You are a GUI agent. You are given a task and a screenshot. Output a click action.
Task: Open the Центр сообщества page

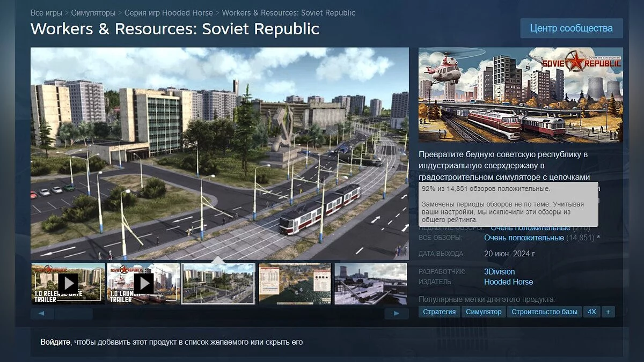point(571,28)
